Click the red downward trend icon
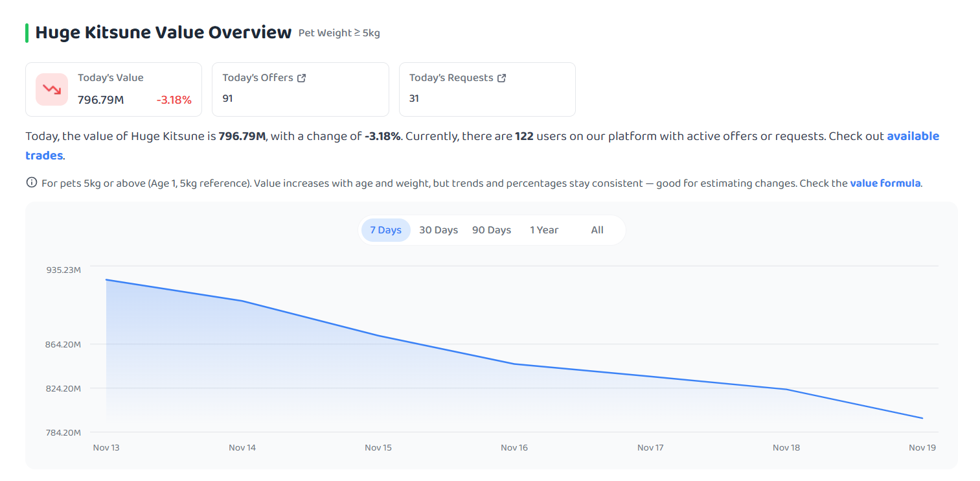Image resolution: width=980 pixels, height=481 pixels. (x=52, y=89)
